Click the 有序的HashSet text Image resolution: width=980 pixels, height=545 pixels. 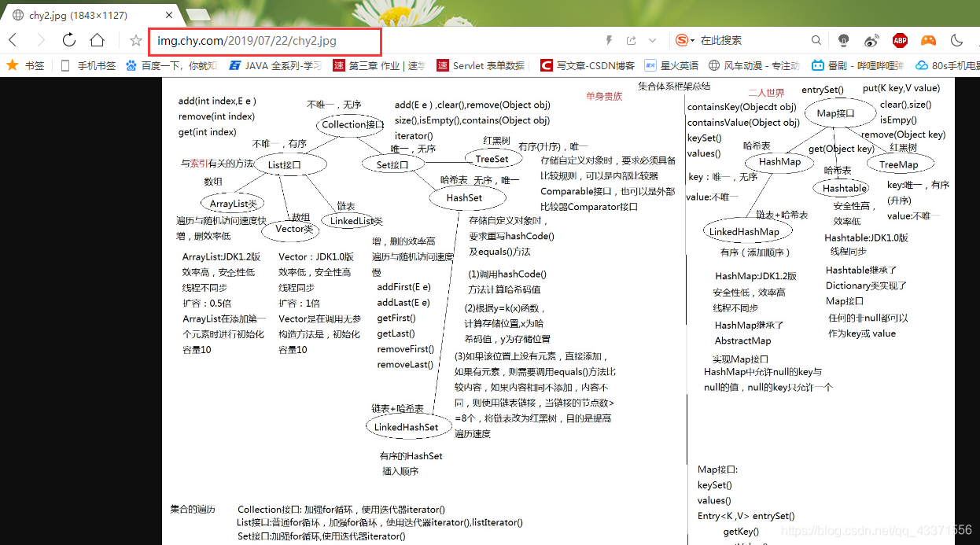click(x=411, y=455)
